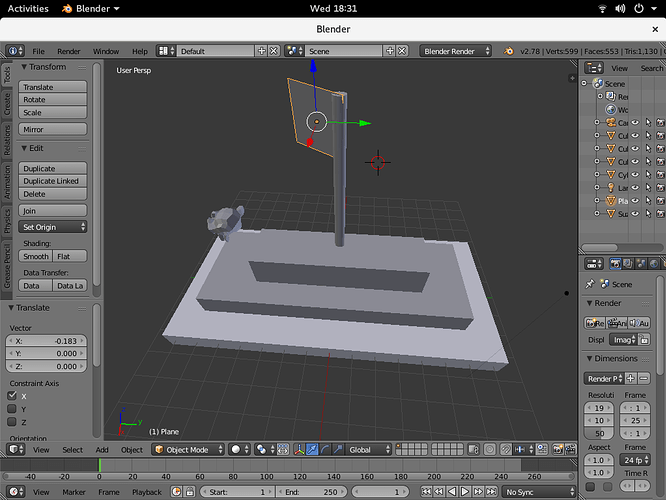The image size is (666, 500).
Task: Click the play animation button
Action: point(465,492)
